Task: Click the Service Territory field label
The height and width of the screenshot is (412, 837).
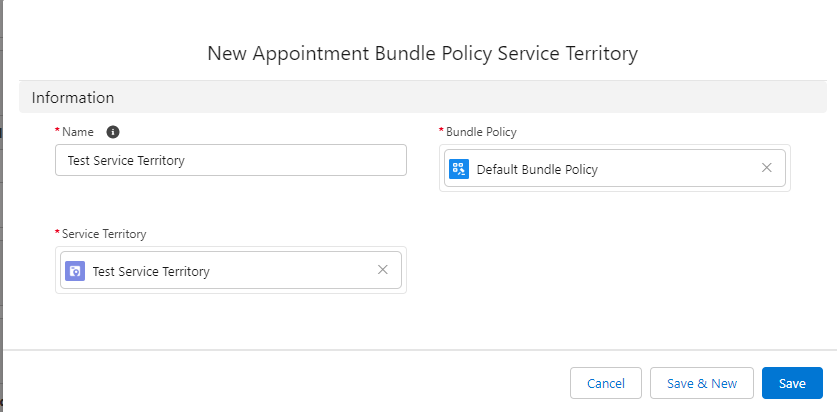Action: pos(104,234)
